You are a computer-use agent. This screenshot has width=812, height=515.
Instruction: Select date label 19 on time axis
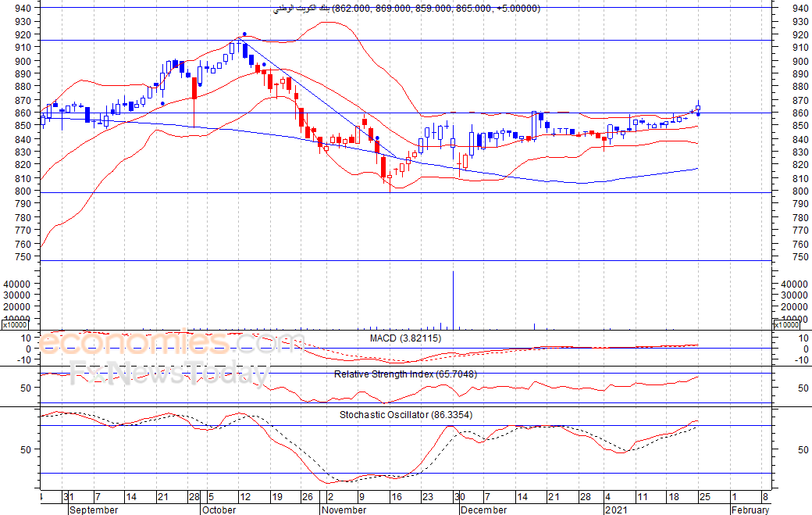277,497
